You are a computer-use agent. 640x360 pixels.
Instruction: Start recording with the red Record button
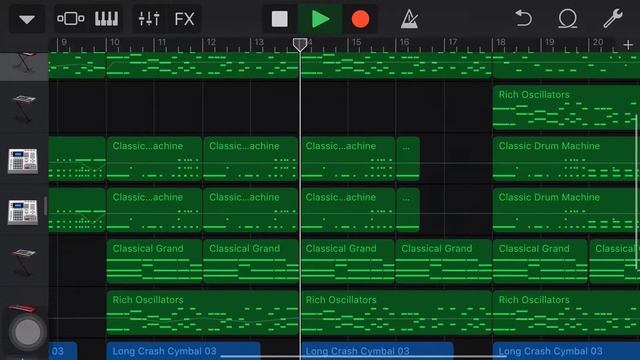360,19
